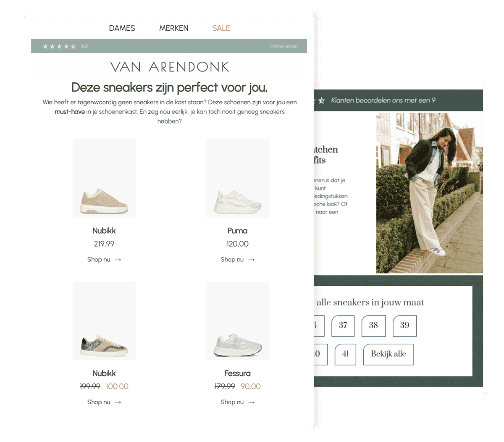This screenshot has height=442, width=504.
Task: Click the Bekijk alle button
Action: coord(388,354)
